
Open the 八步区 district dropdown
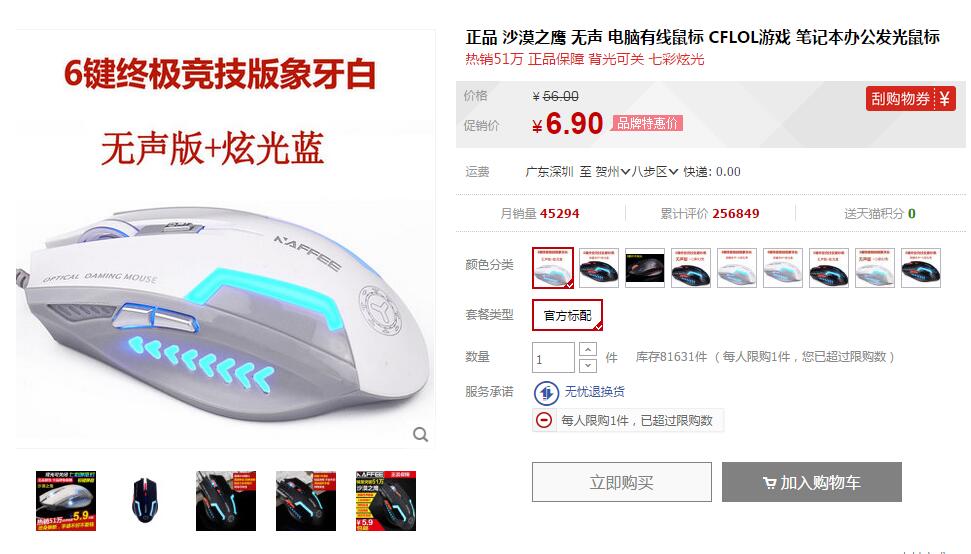tap(655, 171)
